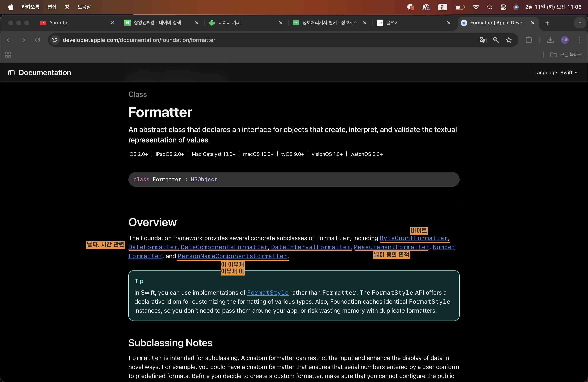Click the Google Translate page icon
The image size is (588, 382).
[x=483, y=40]
